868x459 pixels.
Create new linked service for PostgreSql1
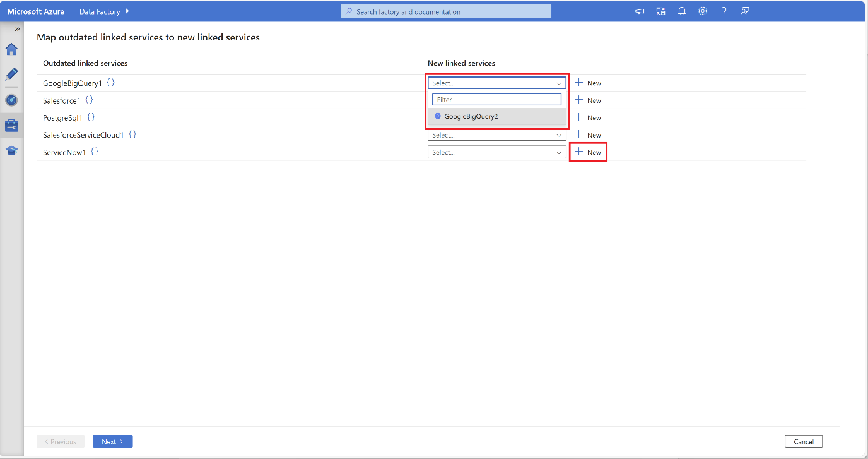pyautogui.click(x=588, y=117)
